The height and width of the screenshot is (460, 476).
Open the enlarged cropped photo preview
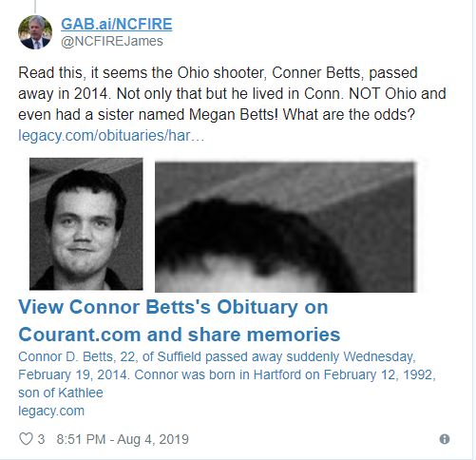pos(284,227)
